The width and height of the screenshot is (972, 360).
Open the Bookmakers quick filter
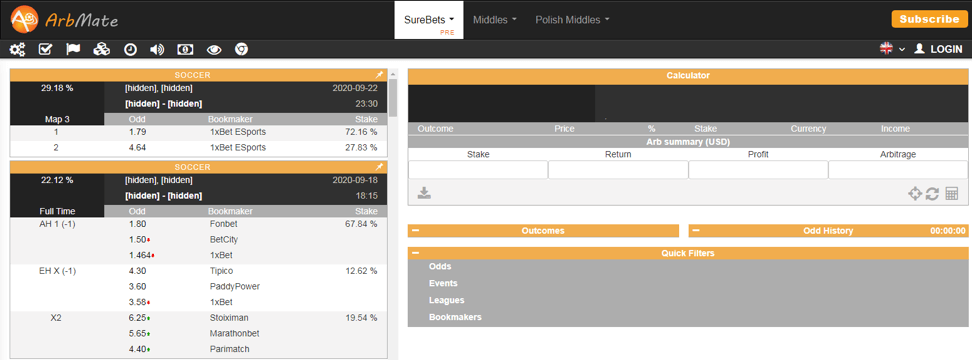pos(455,317)
